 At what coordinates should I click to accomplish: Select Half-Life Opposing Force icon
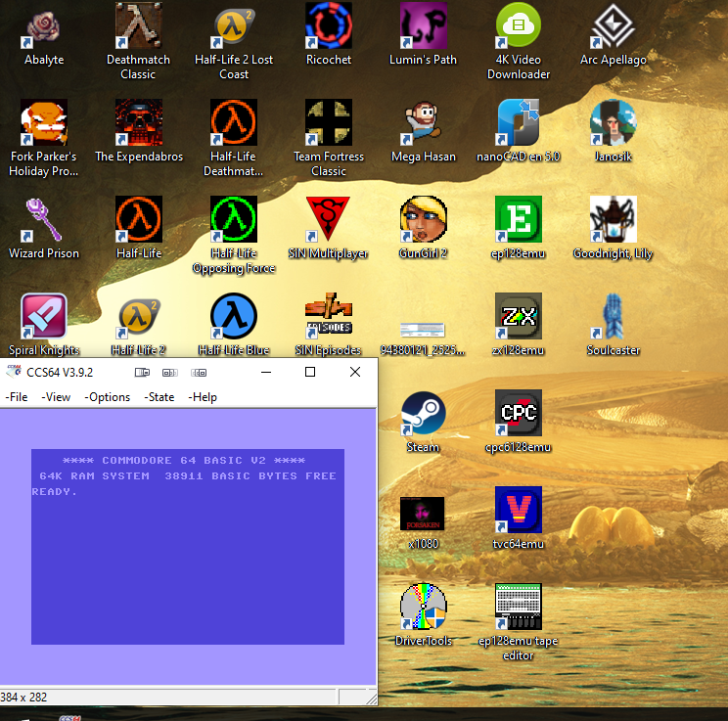pos(234,220)
